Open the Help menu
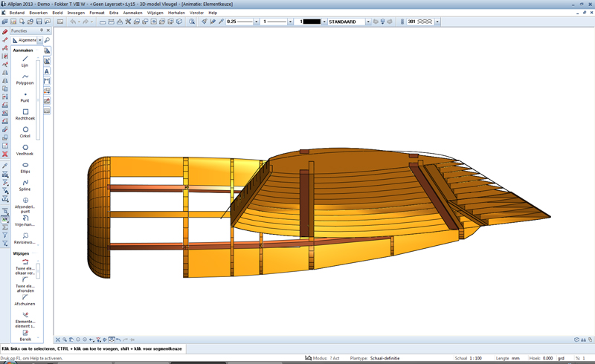Screen dimensions: 595x364 [213, 13]
